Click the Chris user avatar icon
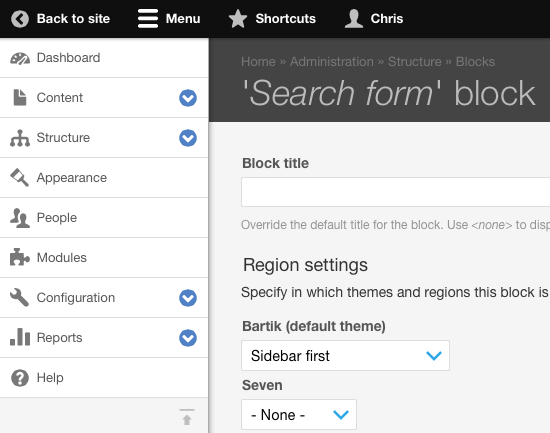 (354, 19)
